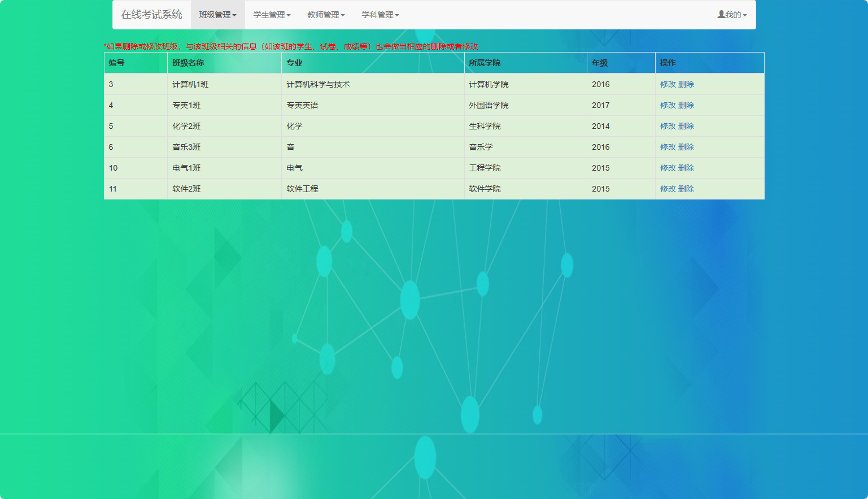
Task: Click 修改 for 软件2班
Action: (x=666, y=188)
